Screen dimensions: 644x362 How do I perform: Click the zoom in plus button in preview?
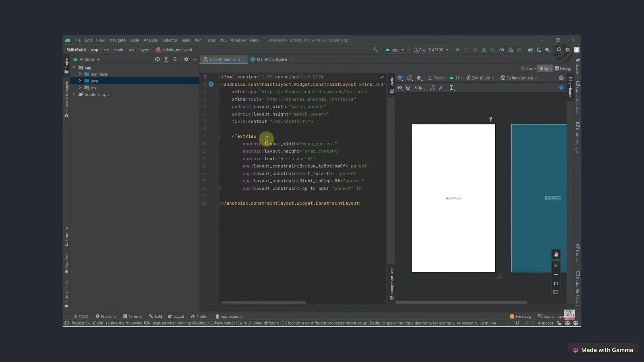(x=556, y=266)
